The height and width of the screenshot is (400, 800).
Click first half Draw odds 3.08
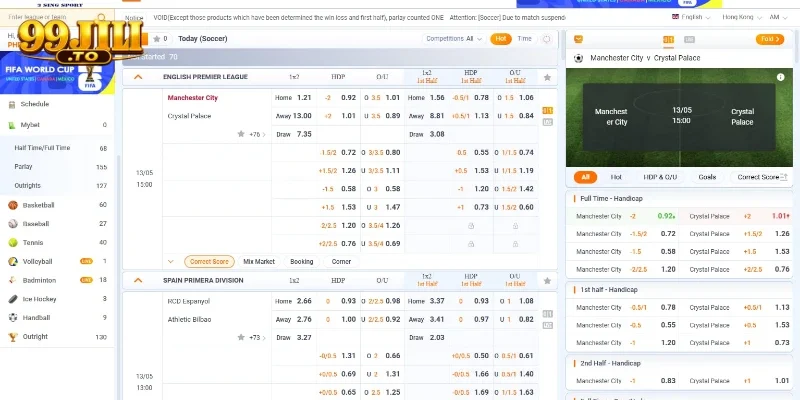pos(437,134)
